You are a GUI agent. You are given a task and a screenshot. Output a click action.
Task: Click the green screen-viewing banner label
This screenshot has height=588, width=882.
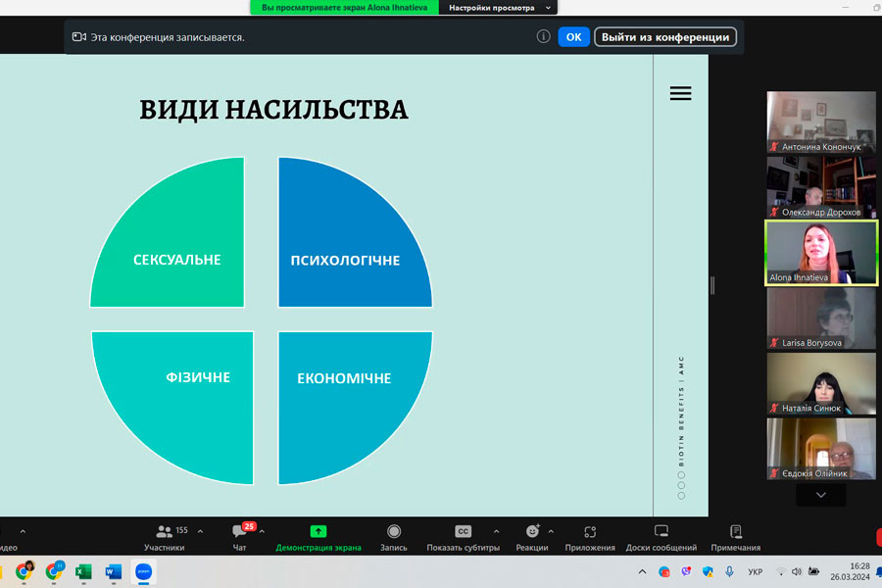point(344,7)
